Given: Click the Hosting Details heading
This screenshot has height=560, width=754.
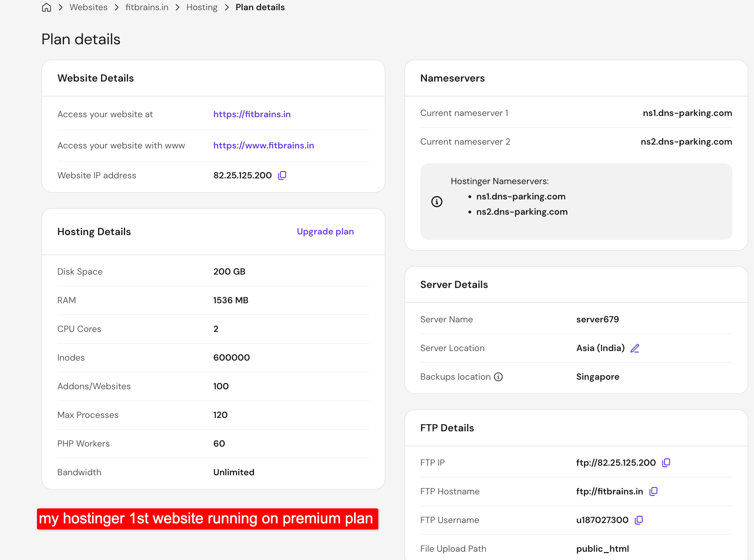Looking at the screenshot, I should (x=94, y=232).
